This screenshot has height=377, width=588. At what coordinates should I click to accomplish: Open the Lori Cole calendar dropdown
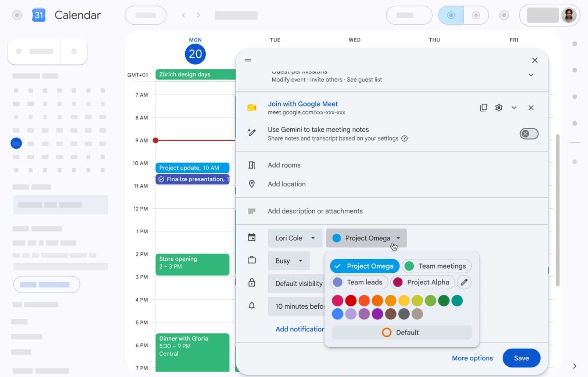point(295,238)
